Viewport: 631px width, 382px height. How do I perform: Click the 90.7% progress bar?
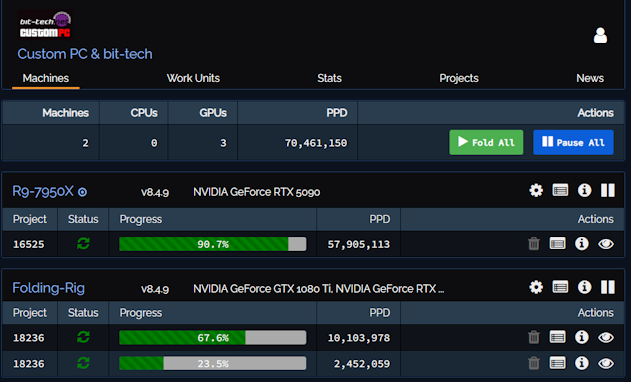(212, 244)
